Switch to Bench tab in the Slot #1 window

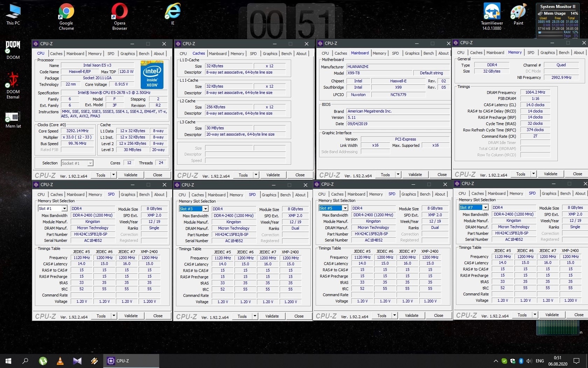point(144,195)
